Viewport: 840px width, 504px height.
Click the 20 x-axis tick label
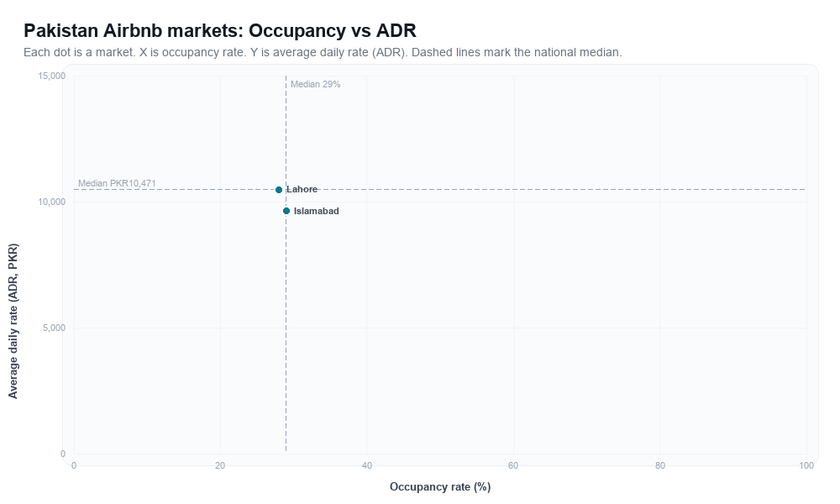220,465
